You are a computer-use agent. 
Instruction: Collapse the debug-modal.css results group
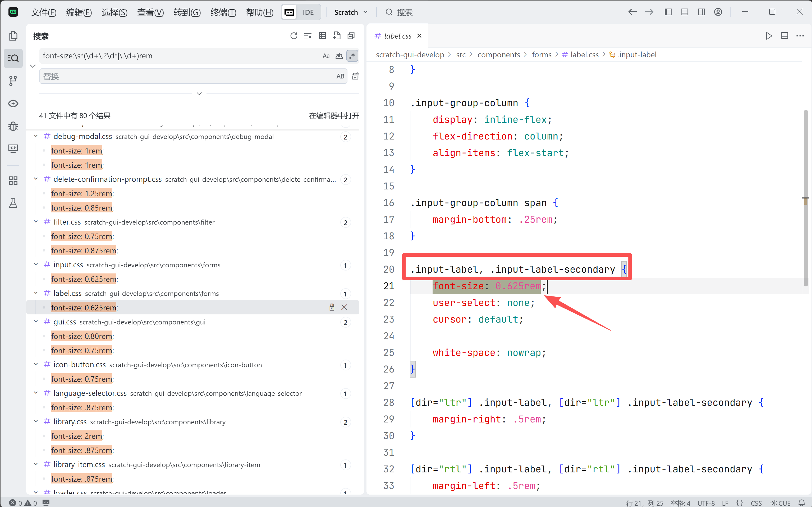pyautogui.click(x=36, y=136)
